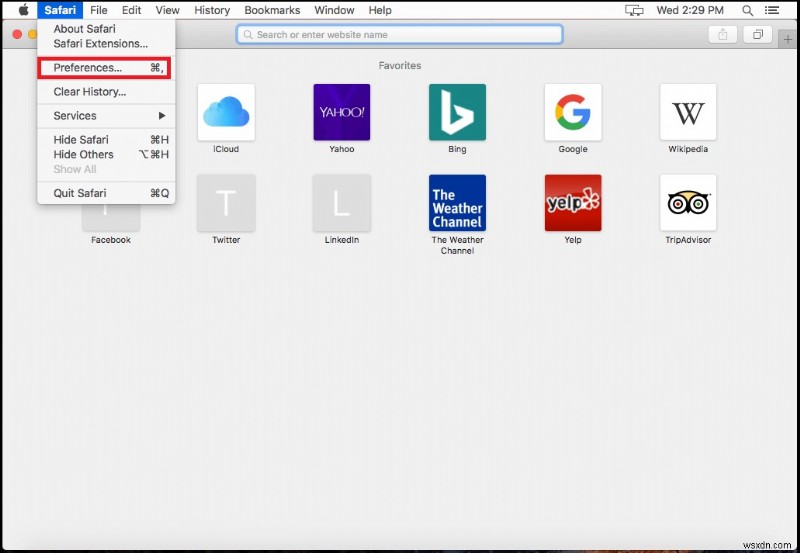Image resolution: width=800 pixels, height=553 pixels.
Task: Add a new tab with plus button
Action: coord(788,39)
